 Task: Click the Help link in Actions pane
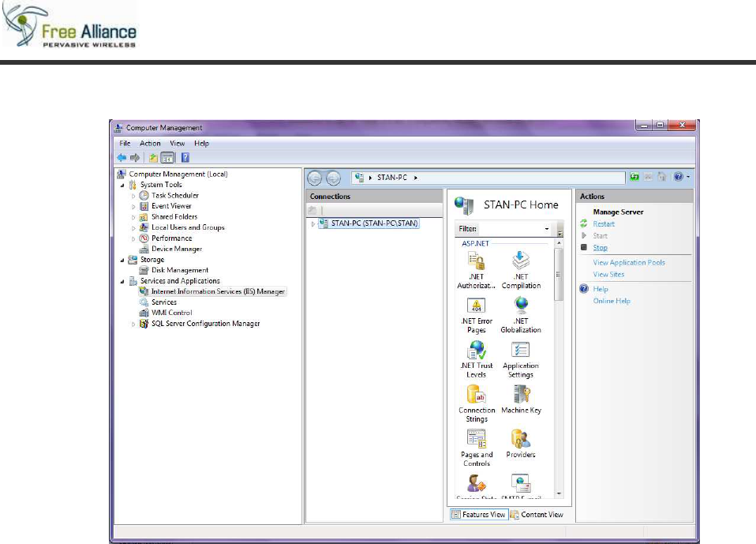(601, 289)
